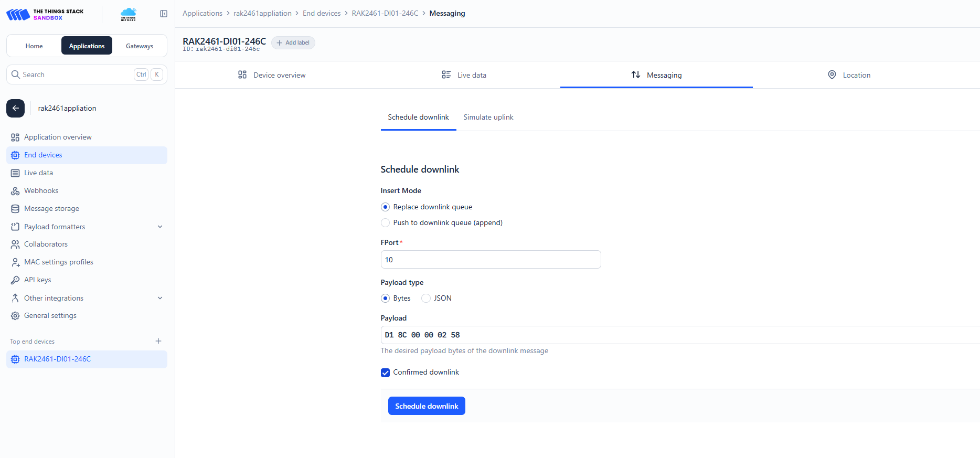Switch to the Simulate uplink tab

tap(488, 118)
